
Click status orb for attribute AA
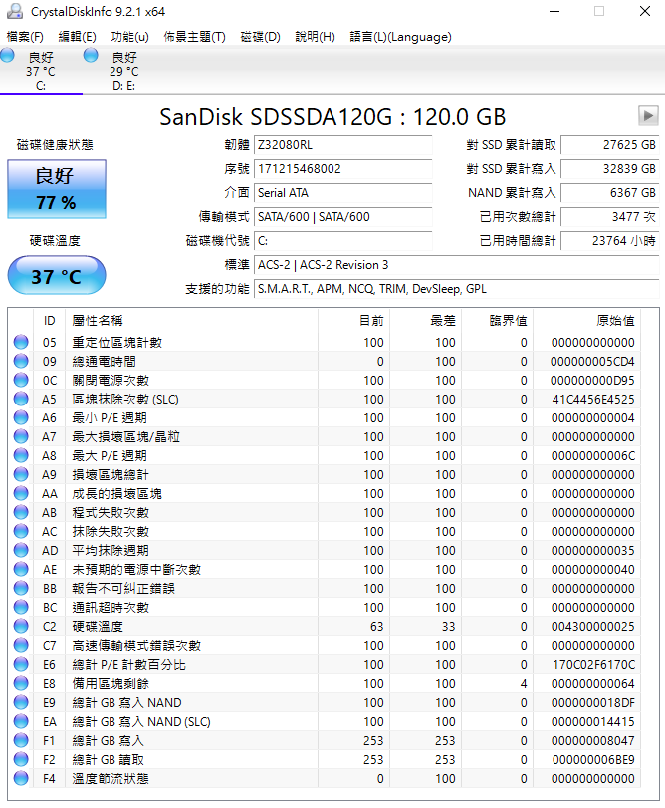(21, 493)
